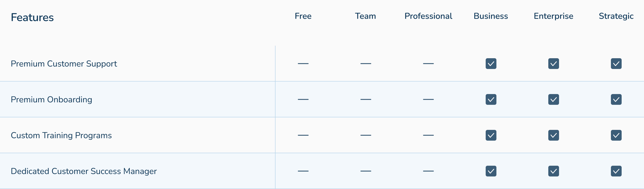Click the Enterprise plan header
Viewport: 644px width, 189px height.
pos(554,16)
